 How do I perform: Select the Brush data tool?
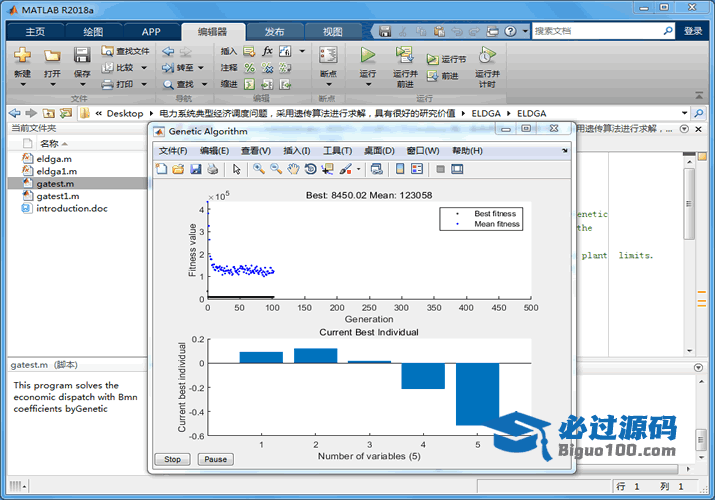tap(346, 169)
